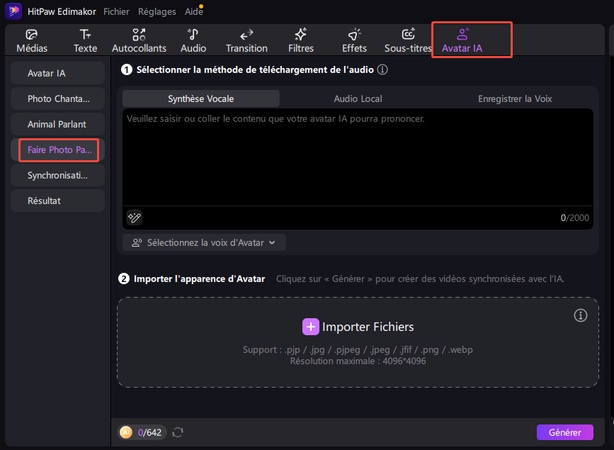614x450 pixels.
Task: Open the Filtres panel
Action: 300,40
